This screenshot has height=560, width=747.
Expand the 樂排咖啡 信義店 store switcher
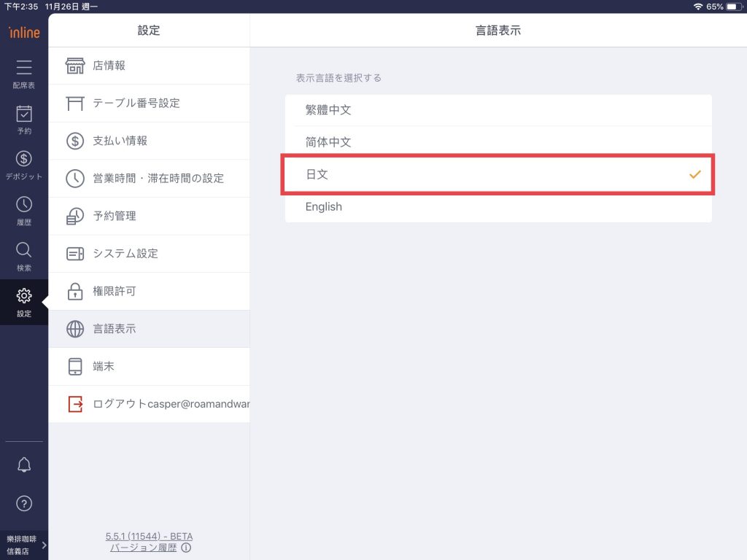pos(24,545)
